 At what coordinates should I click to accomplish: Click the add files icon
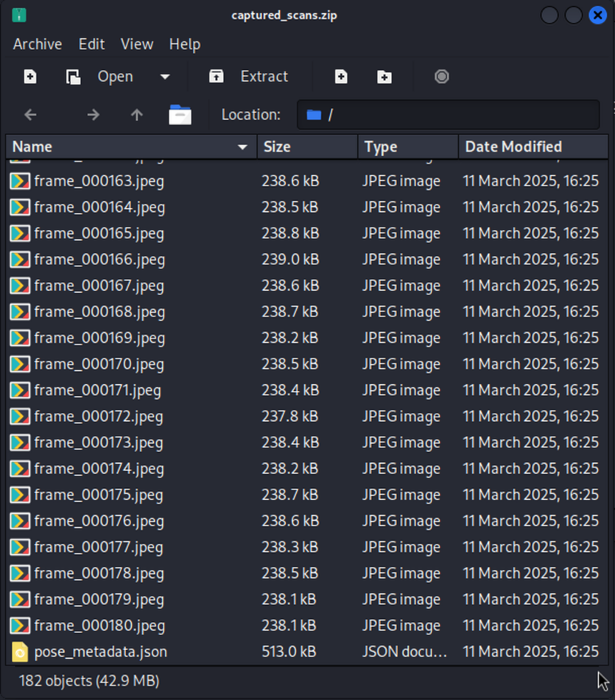click(340, 77)
